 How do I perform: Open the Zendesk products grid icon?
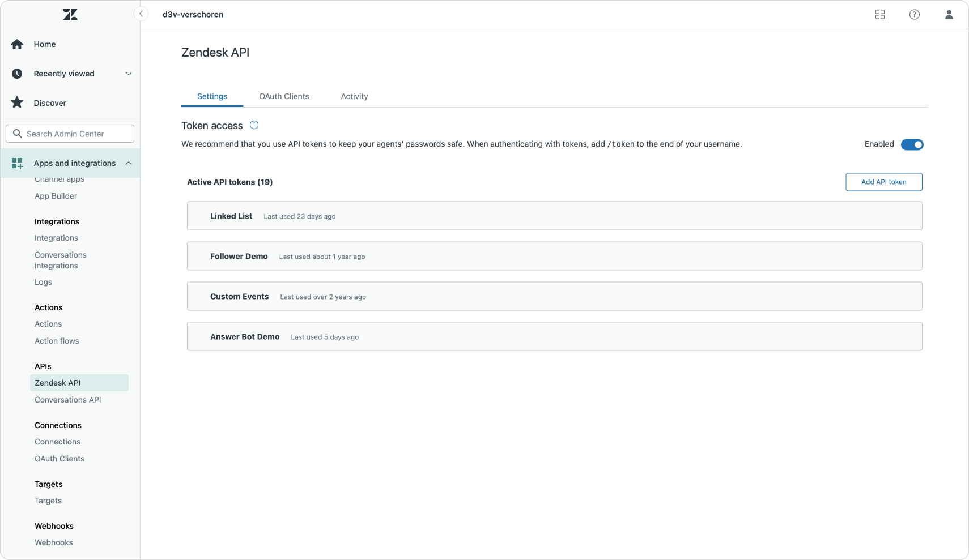coord(880,15)
